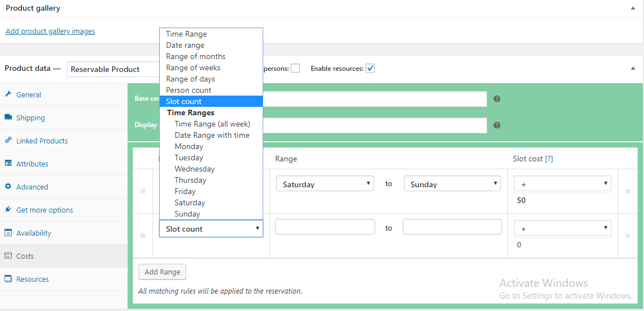Open the Saturday range start dropdown
Screen dimensions: 644x311
click(325, 184)
